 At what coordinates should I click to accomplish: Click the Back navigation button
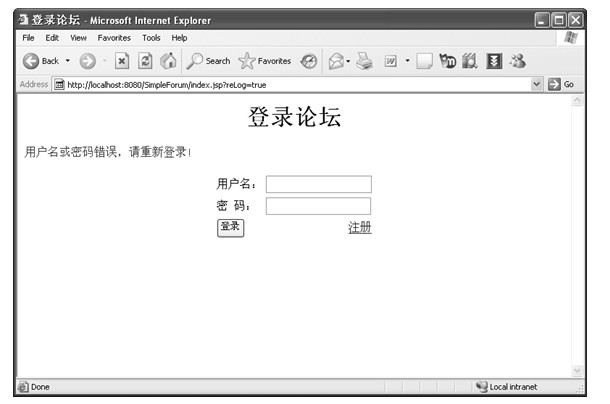41,61
